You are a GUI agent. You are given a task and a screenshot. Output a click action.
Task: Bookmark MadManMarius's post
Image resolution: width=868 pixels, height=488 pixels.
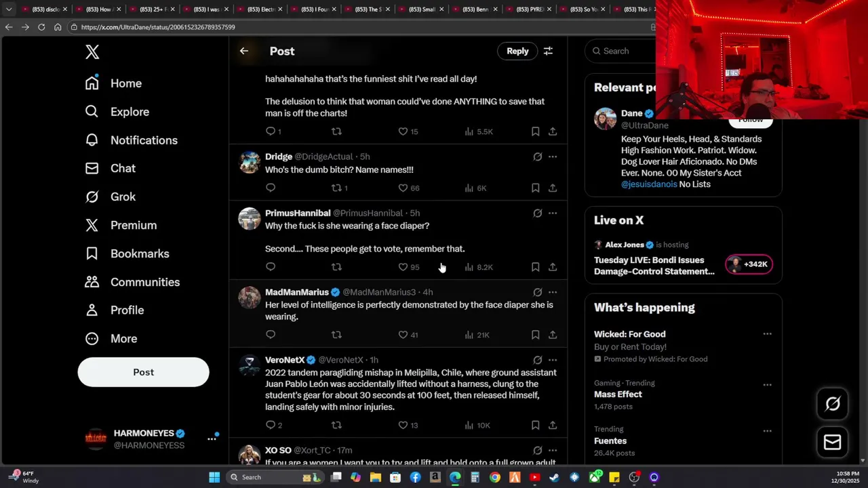coord(535,335)
